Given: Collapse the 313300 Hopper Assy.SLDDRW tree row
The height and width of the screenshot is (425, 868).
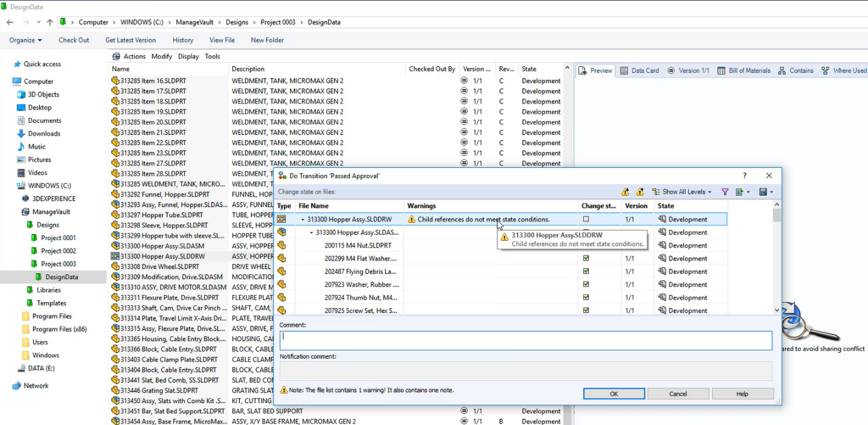Looking at the screenshot, I should [x=303, y=219].
